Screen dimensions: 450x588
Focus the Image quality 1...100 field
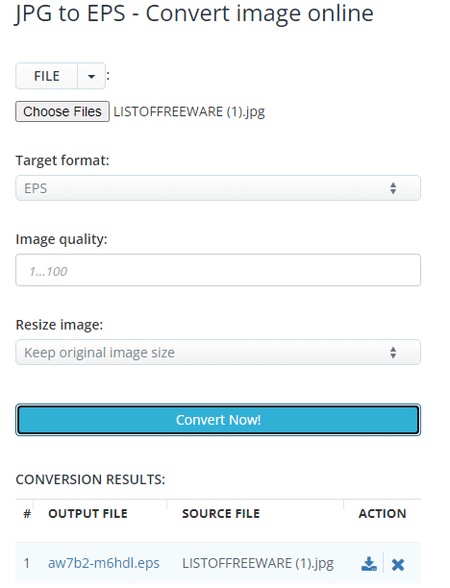tap(218, 270)
